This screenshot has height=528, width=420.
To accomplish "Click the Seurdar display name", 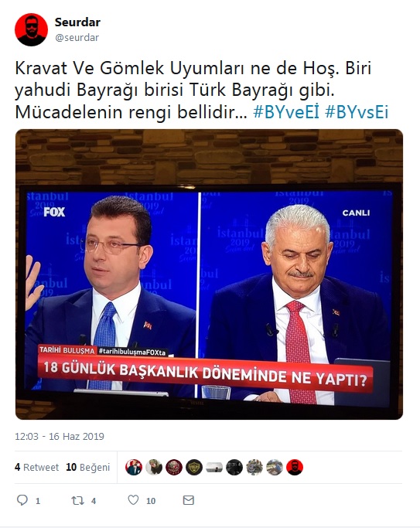I will click(x=77, y=22).
